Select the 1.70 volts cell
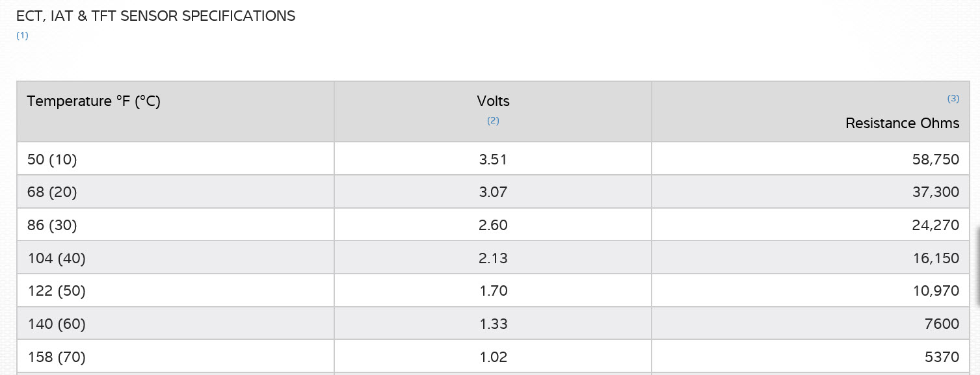Viewport: 980px width, 375px height. tap(493, 291)
